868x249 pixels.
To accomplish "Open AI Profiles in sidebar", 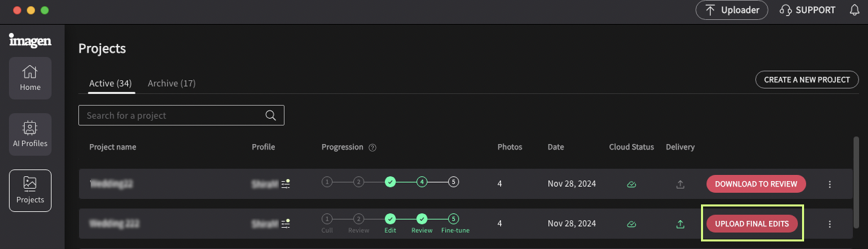I will click(30, 134).
